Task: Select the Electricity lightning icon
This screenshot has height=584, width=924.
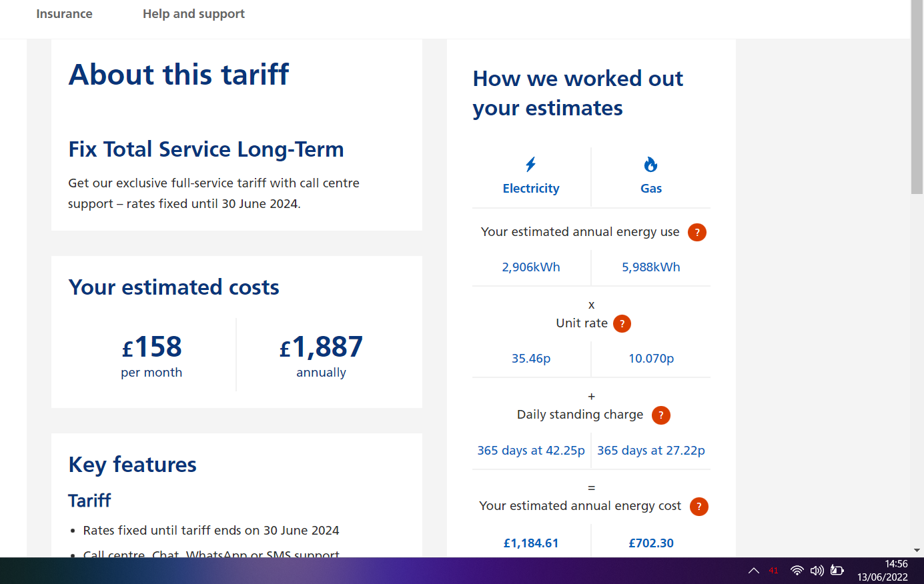Action: click(x=531, y=164)
